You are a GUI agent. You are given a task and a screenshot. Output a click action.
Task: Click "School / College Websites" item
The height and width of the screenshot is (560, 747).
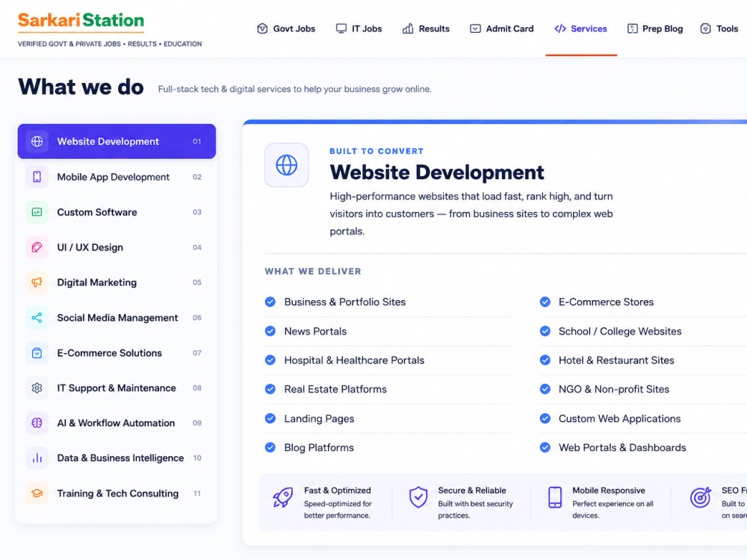(620, 332)
